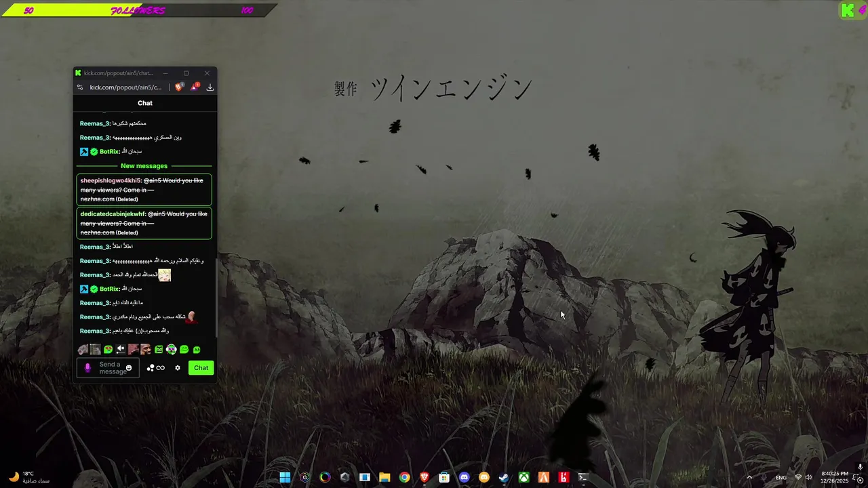Click the chat window vertical scrollbar
The image size is (868, 488).
(216, 297)
